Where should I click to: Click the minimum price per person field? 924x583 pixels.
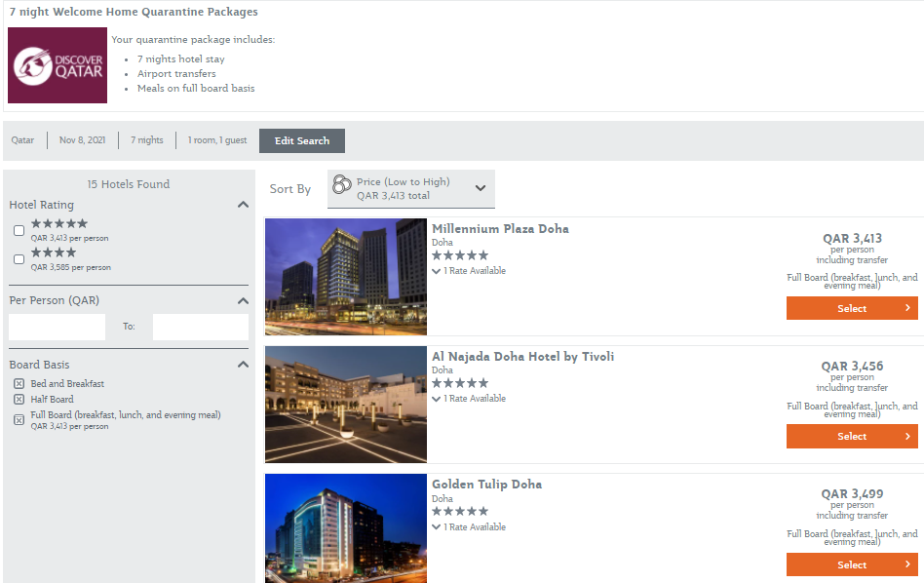point(58,327)
